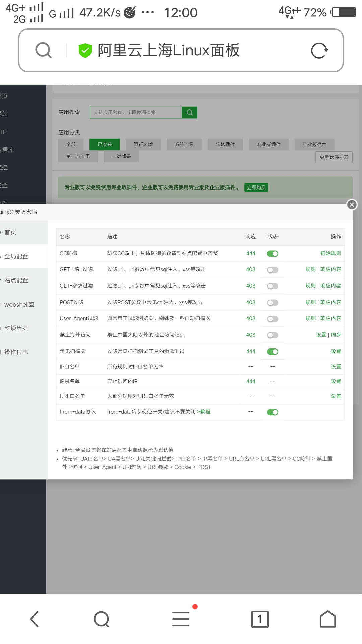Select the 运行环境 category tab
This screenshot has height=644, width=362.
tap(143, 144)
